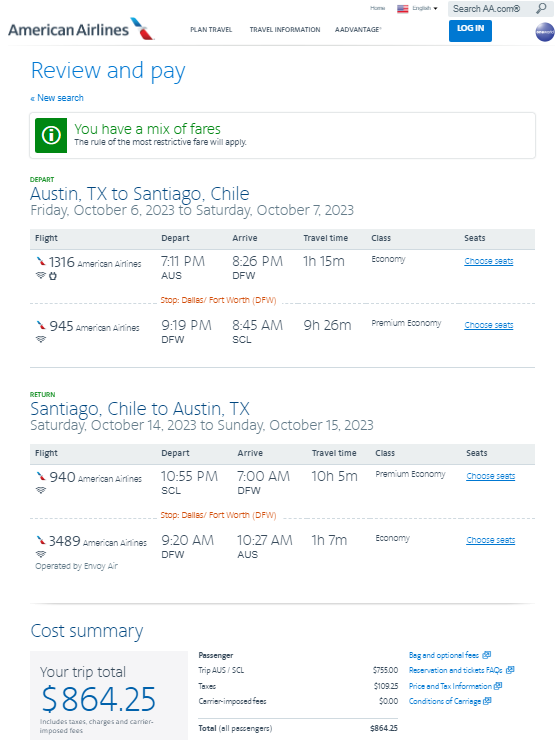Click external-link icon next to Conditions of Carriage
Viewport: 555px width, 740px height.
click(488, 701)
